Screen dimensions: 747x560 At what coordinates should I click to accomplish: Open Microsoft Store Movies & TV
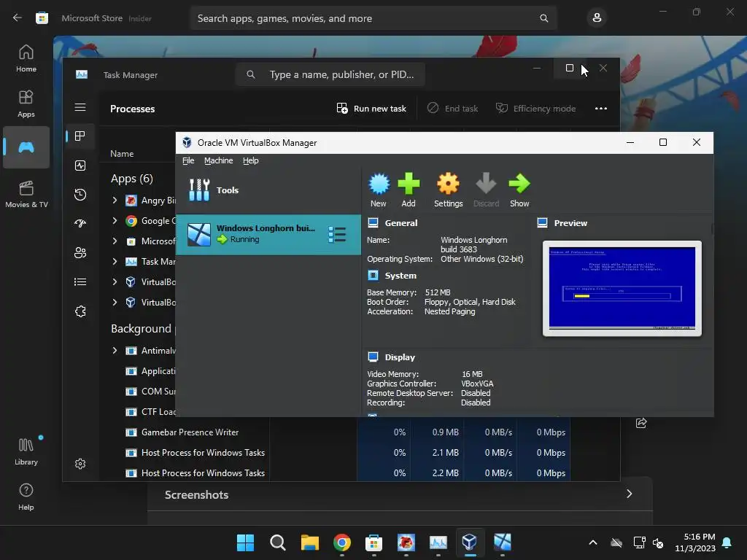[26, 194]
